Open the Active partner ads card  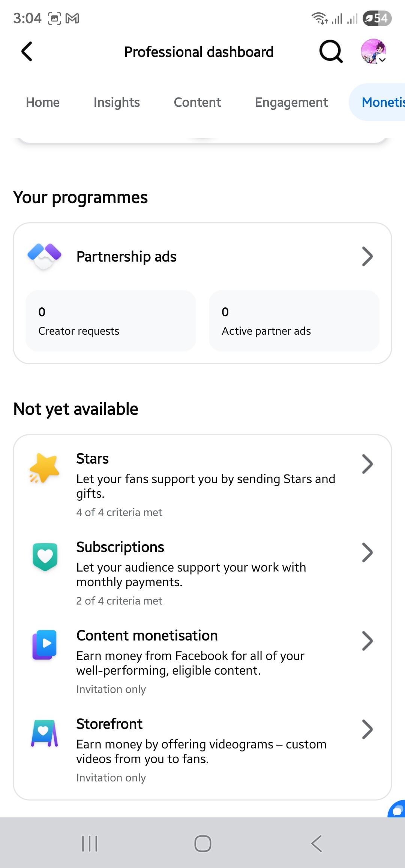click(x=294, y=321)
